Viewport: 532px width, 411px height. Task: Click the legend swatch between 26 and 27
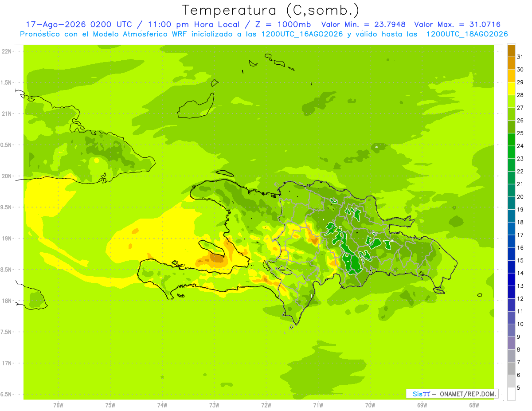coord(511,114)
